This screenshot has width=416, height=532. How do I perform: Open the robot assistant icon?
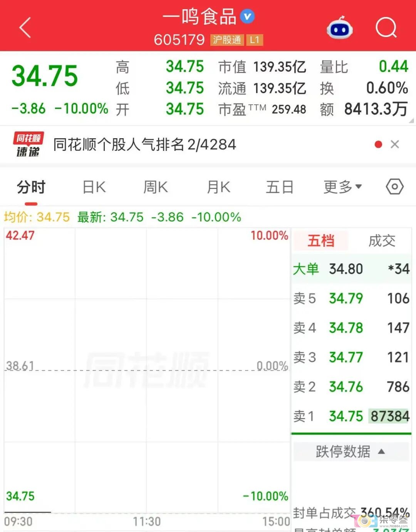click(x=339, y=28)
